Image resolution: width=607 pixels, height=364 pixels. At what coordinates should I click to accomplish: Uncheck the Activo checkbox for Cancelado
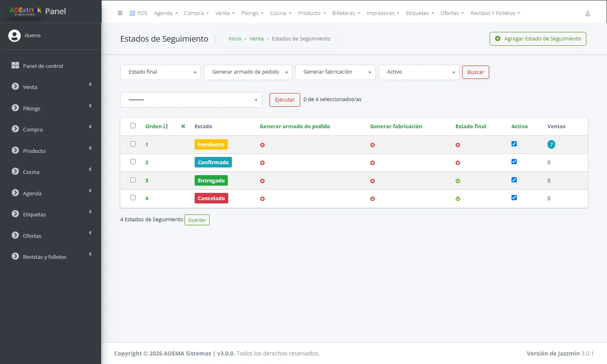point(514,198)
